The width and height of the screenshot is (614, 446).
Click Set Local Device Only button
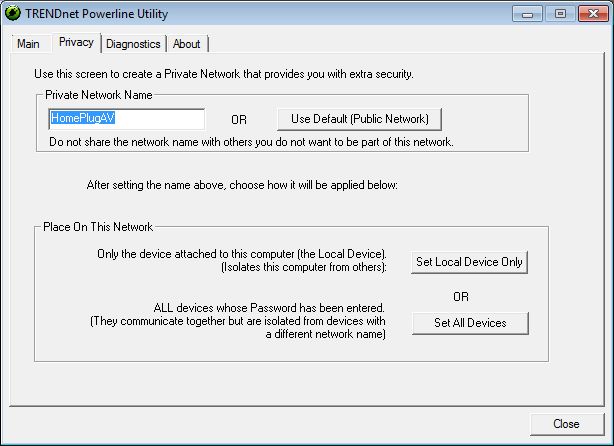tap(469, 262)
